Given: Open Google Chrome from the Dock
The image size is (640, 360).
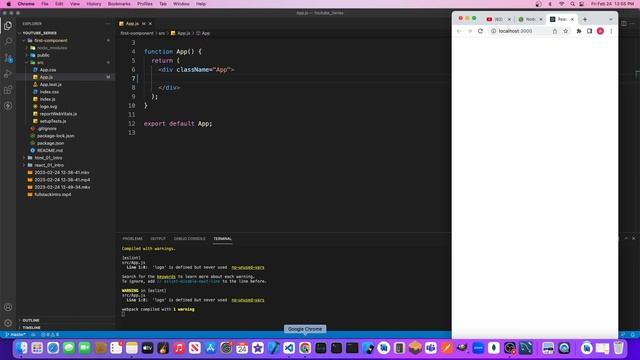Looking at the screenshot, I should point(305,348).
